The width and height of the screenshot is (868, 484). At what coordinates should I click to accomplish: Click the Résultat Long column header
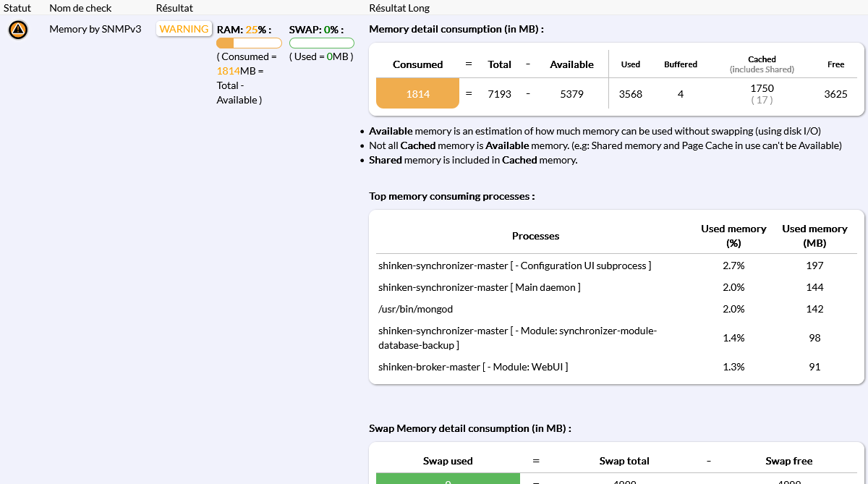tap(399, 8)
